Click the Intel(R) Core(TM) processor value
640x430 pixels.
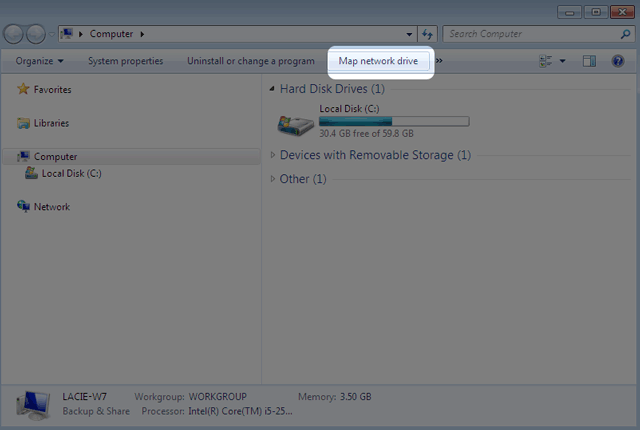pyautogui.click(x=240, y=411)
